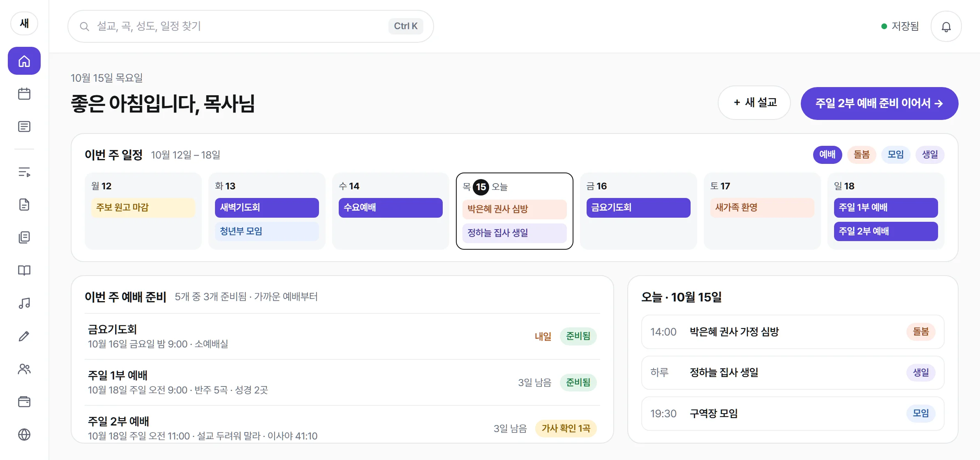Open 하루 정하늘 집사 생일 today item

793,373
